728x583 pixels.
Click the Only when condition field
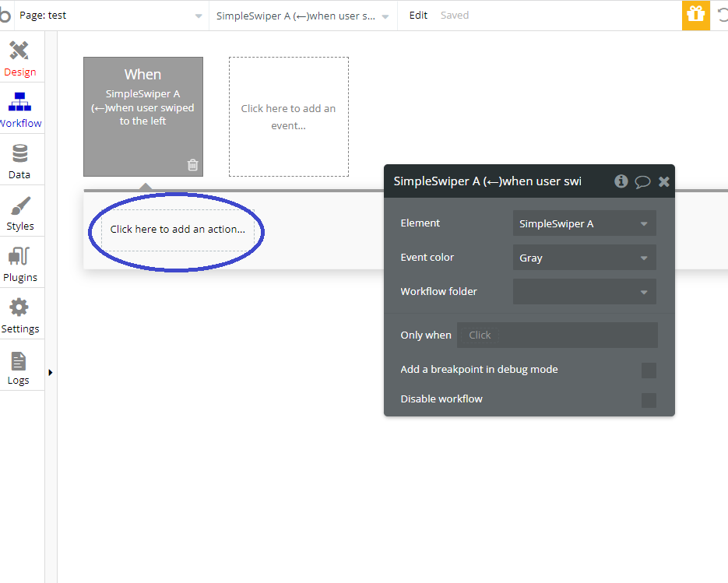click(557, 335)
